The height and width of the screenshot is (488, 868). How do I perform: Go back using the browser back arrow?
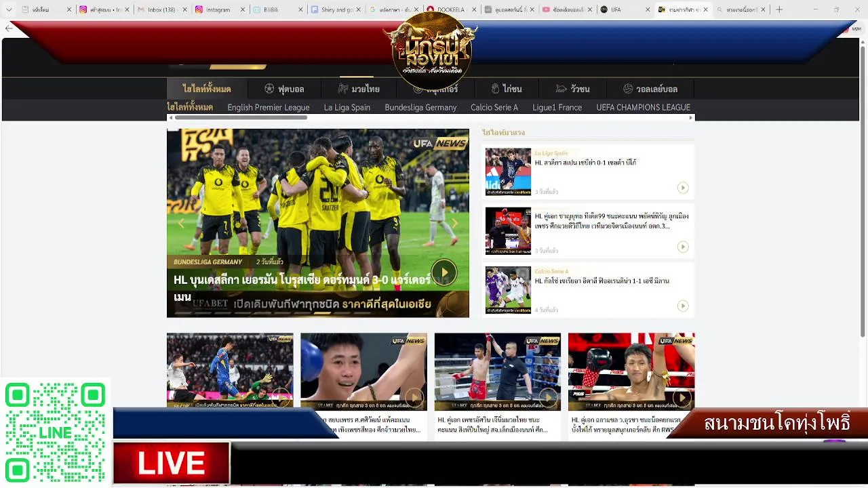9,28
